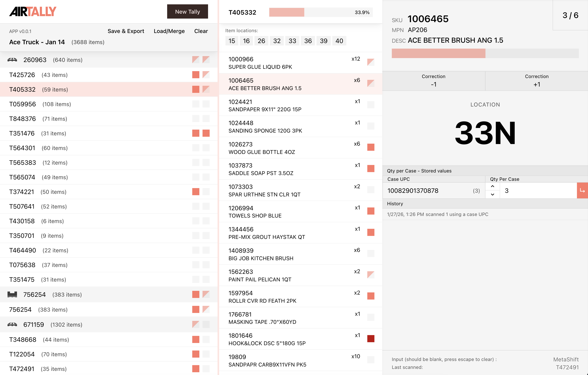Image resolution: width=588 pixels, height=375 pixels.
Task: Click the truck icon beside tally 260963
Action: click(x=13, y=60)
